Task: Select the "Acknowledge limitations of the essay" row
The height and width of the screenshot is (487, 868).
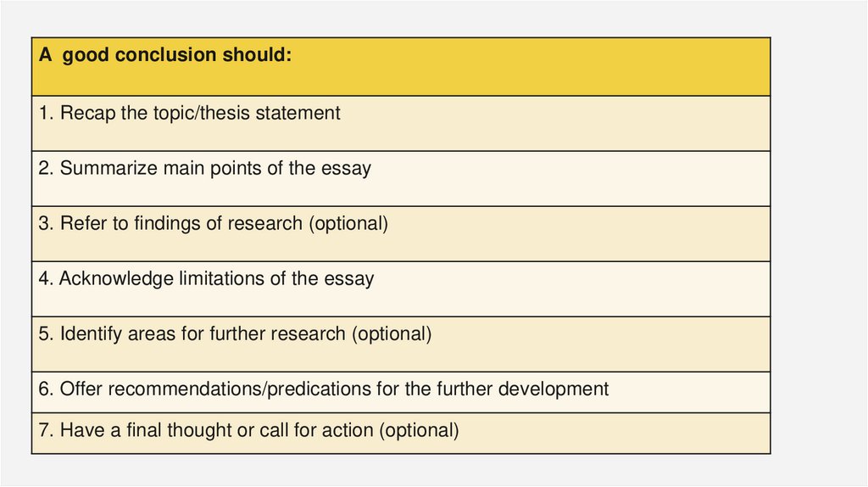Action: (400, 288)
